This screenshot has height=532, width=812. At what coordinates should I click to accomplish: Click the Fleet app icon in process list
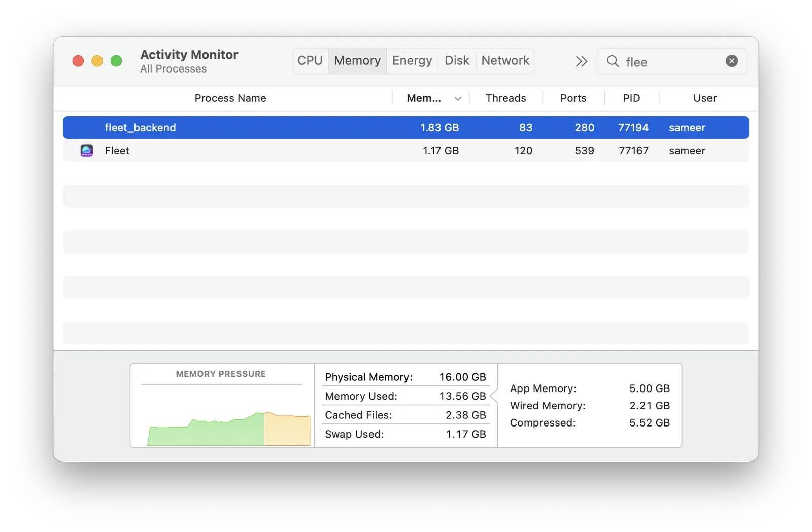point(87,151)
